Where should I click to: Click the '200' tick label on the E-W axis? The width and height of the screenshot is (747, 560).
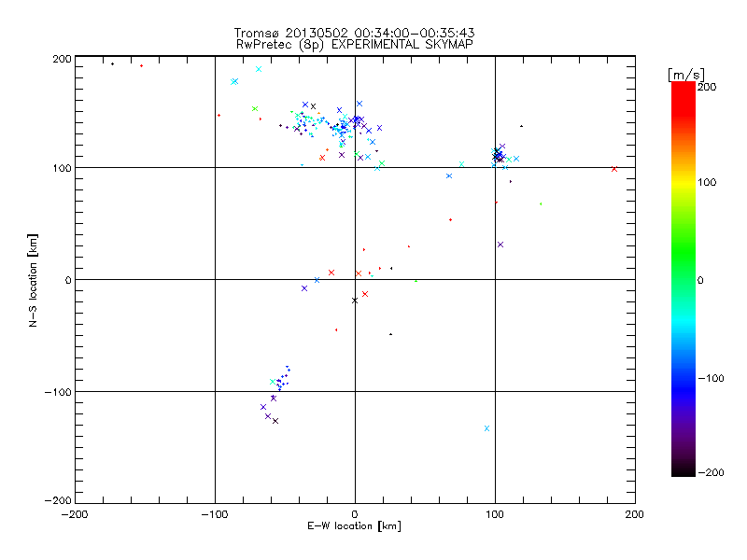pyautogui.click(x=635, y=514)
